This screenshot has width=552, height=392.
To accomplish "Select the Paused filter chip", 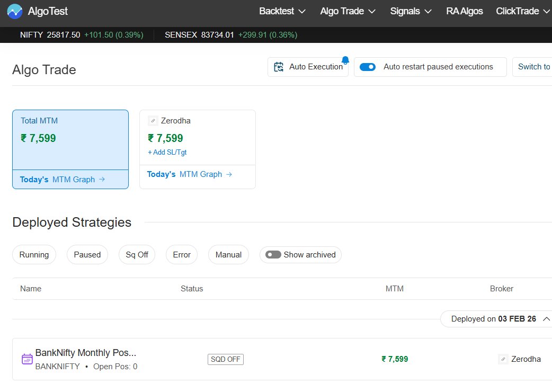I will (87, 255).
